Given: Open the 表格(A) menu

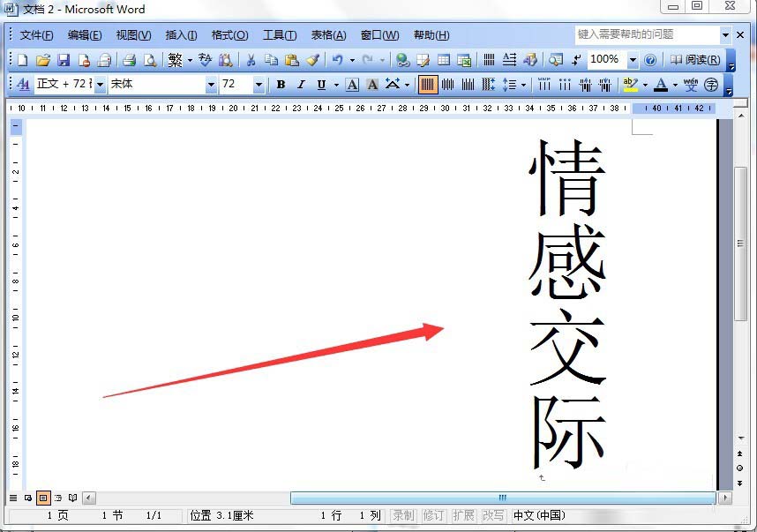Looking at the screenshot, I should tap(329, 34).
